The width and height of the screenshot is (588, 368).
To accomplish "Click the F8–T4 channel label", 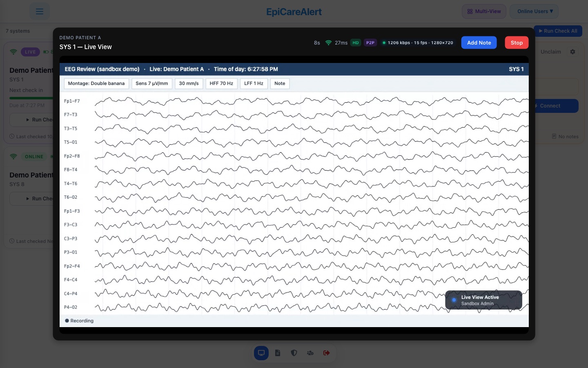I will pyautogui.click(x=71, y=169).
